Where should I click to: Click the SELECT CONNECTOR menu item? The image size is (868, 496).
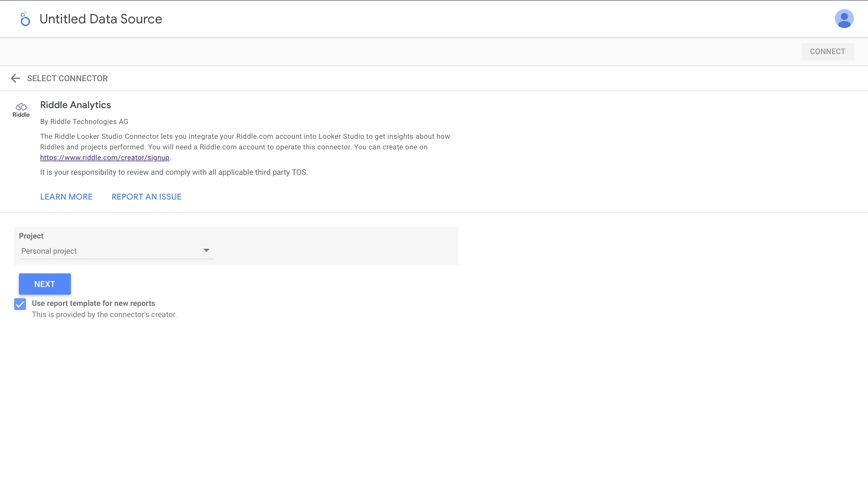(67, 78)
